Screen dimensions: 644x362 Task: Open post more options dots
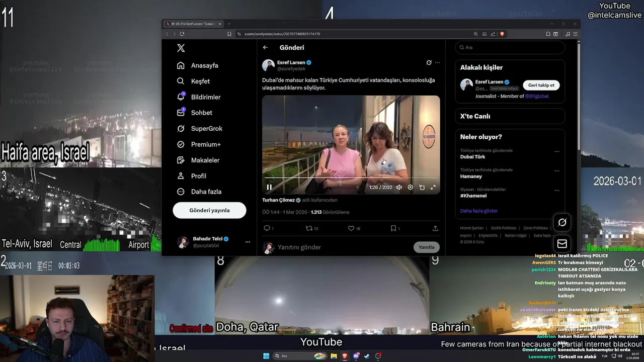437,63
